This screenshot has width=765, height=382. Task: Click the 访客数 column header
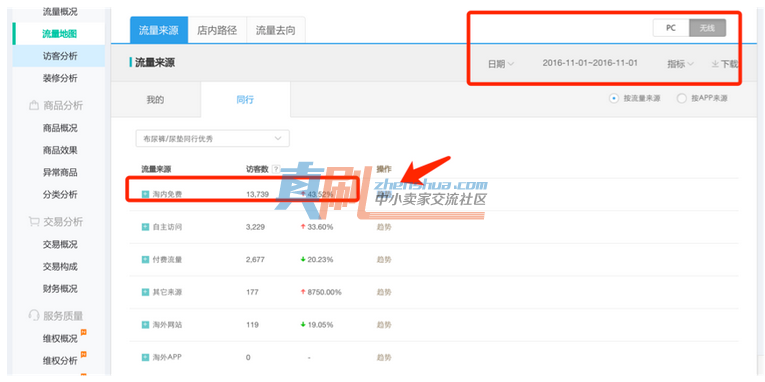click(258, 169)
